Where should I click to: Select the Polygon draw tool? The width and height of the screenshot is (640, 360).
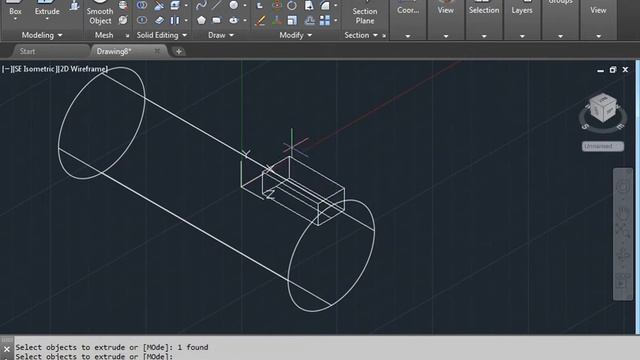201,20
